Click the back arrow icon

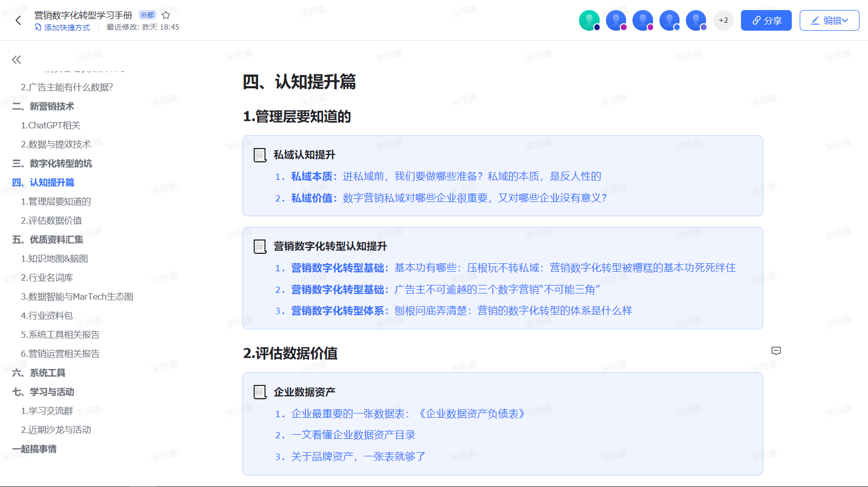19,21
